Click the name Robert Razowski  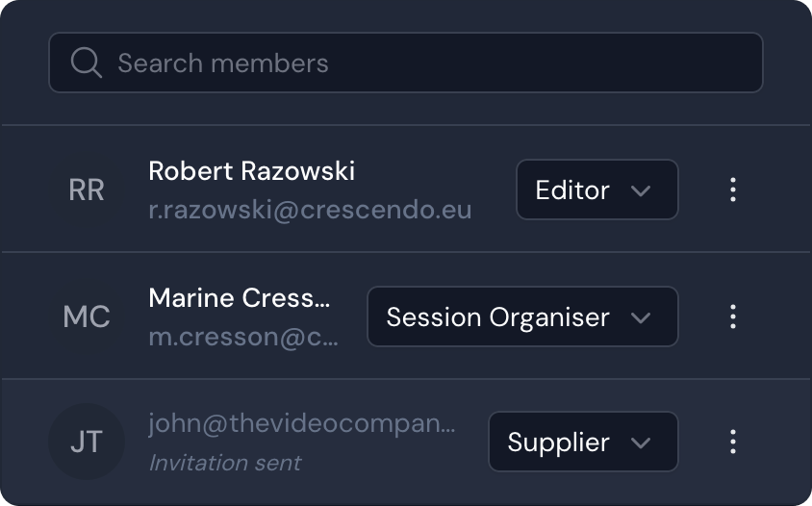tap(252, 171)
